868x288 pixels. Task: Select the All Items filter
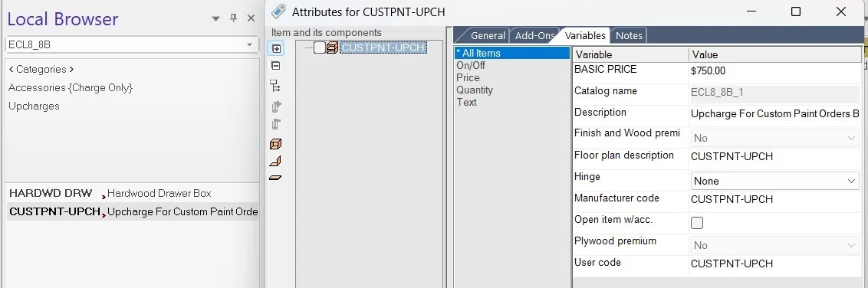pos(512,53)
